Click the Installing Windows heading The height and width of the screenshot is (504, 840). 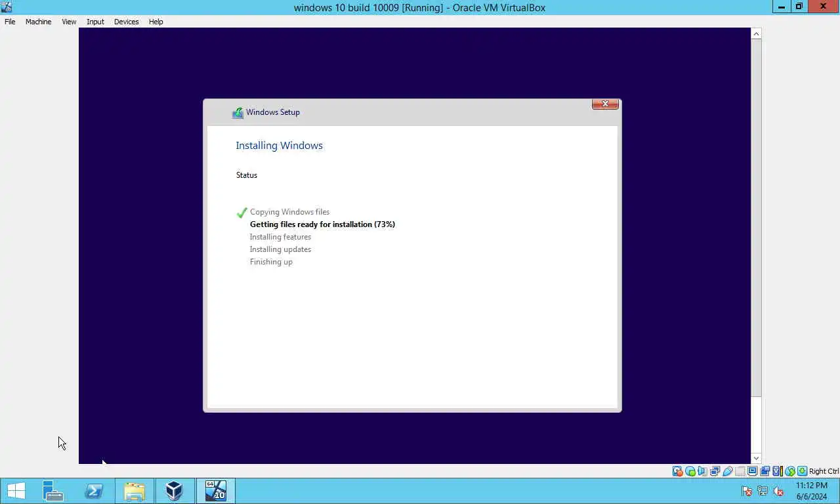pyautogui.click(x=279, y=146)
